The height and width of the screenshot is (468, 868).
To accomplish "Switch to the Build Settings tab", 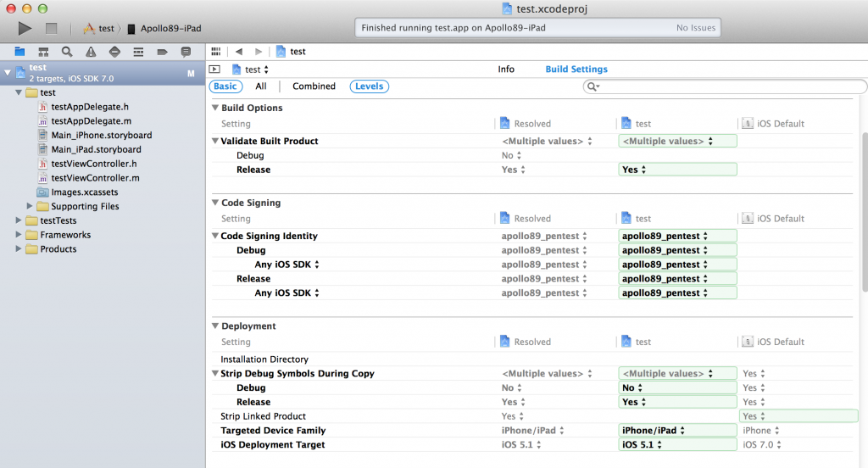I will [x=576, y=70].
